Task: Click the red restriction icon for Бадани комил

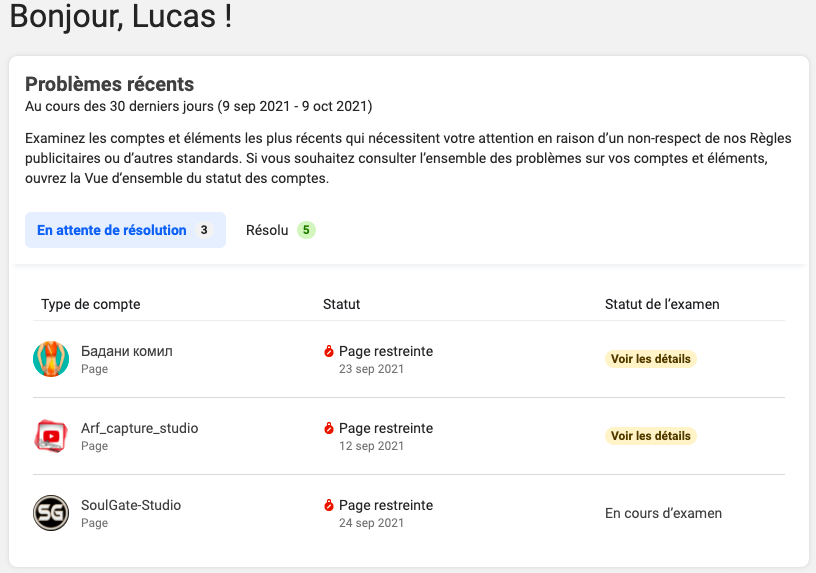Action: pos(328,351)
